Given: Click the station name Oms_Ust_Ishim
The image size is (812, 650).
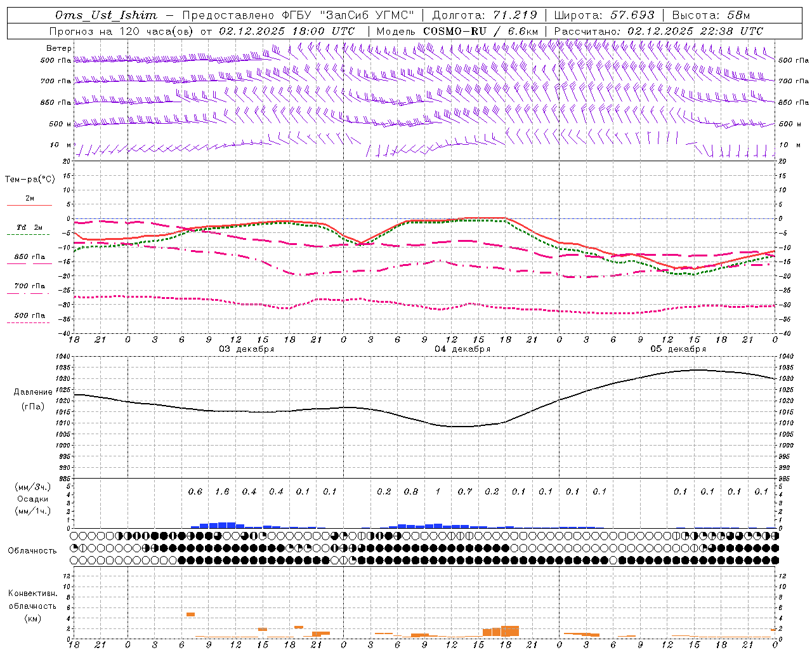Looking at the screenshot, I should tap(105, 15).
